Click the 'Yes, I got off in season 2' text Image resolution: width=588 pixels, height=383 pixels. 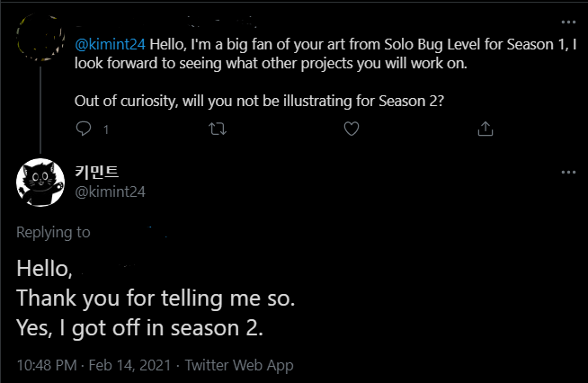pos(140,328)
